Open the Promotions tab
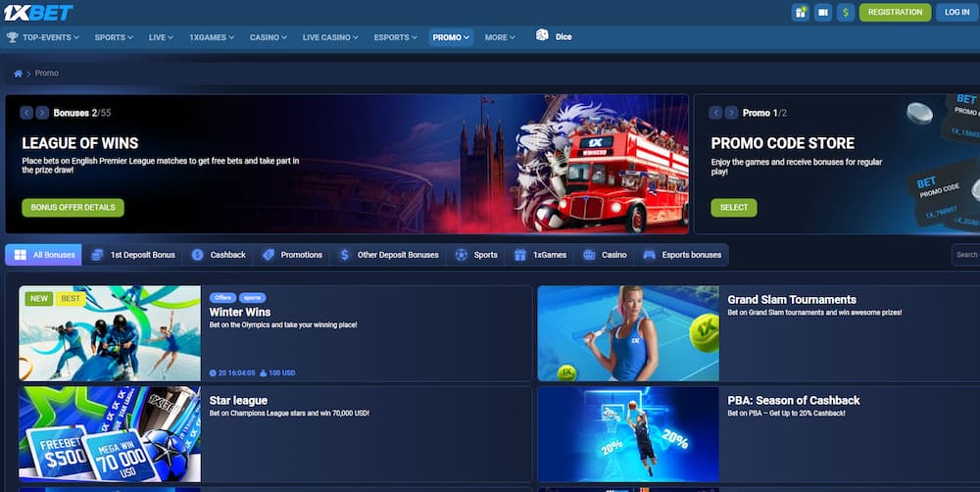The width and height of the screenshot is (980, 492). coord(292,255)
